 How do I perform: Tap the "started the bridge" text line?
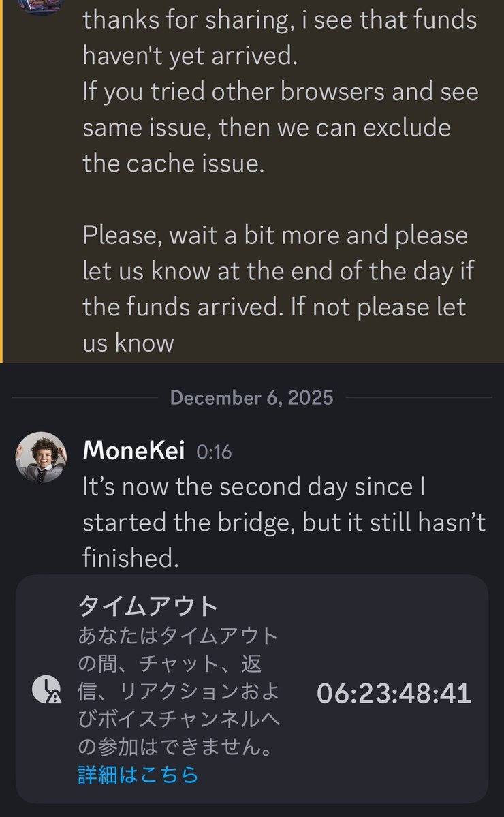click(283, 522)
